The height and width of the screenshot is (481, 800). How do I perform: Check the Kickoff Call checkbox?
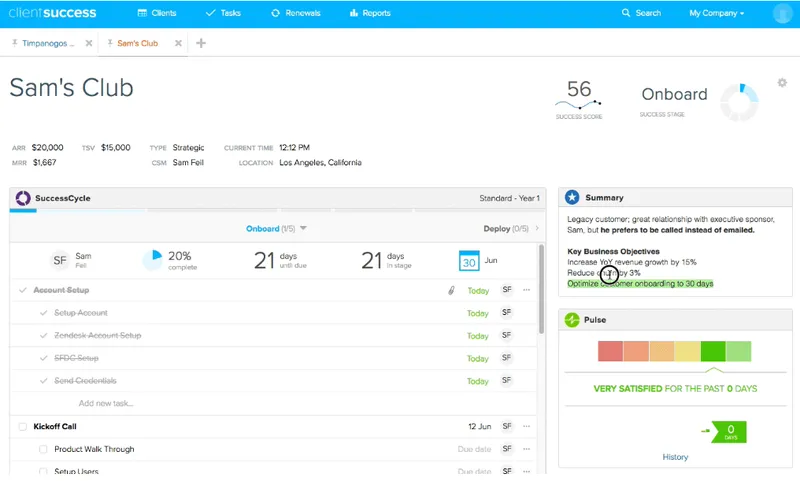22,426
